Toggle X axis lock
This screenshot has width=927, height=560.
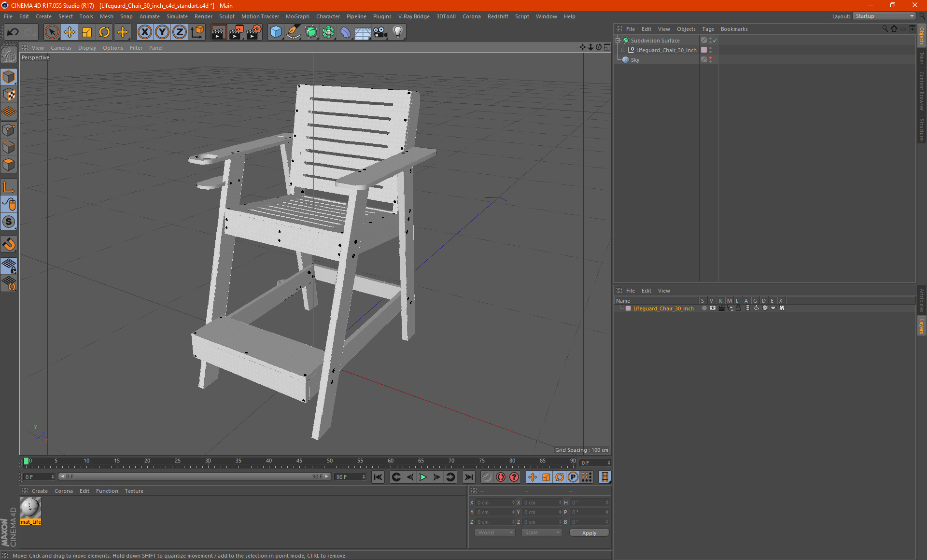tap(144, 32)
